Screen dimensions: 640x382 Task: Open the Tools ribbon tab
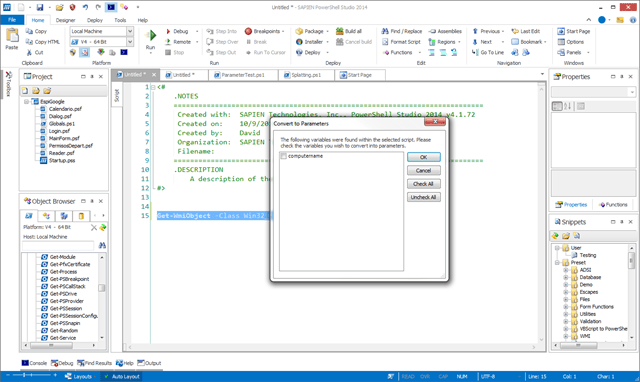[x=120, y=20]
